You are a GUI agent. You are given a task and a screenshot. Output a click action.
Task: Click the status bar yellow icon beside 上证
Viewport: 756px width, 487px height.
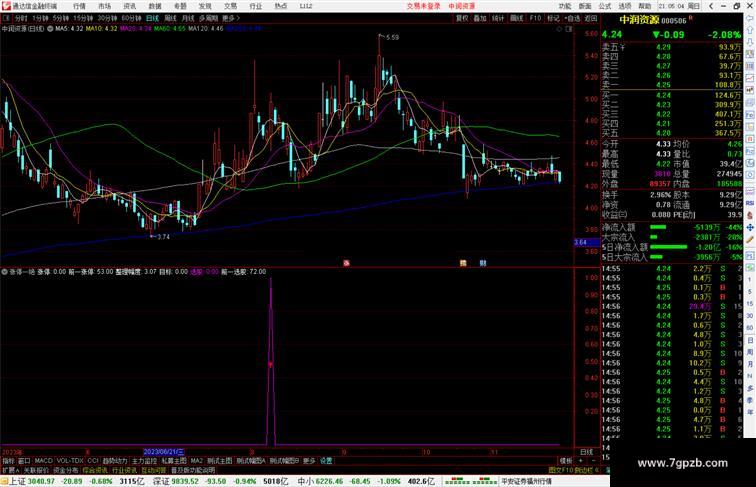tap(4, 481)
